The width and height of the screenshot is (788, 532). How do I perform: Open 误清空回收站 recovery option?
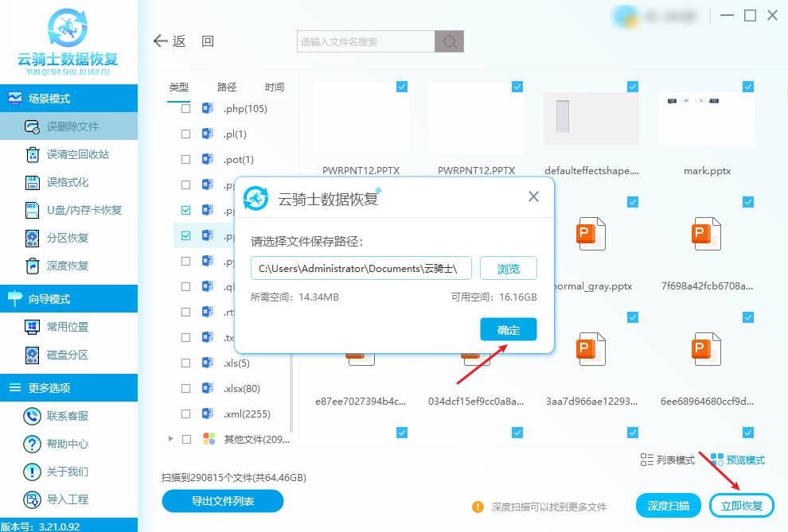tap(68, 154)
